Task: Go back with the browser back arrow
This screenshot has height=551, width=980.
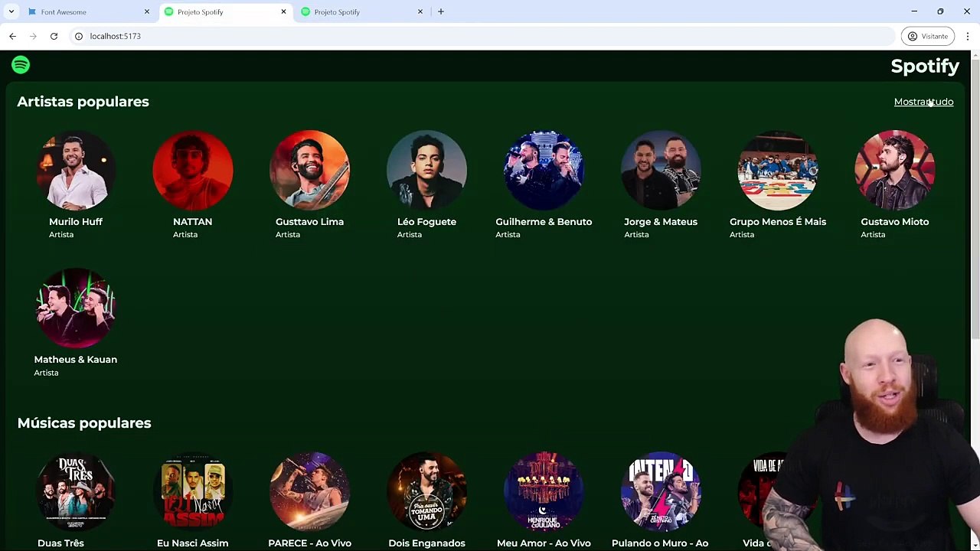Action: click(12, 36)
